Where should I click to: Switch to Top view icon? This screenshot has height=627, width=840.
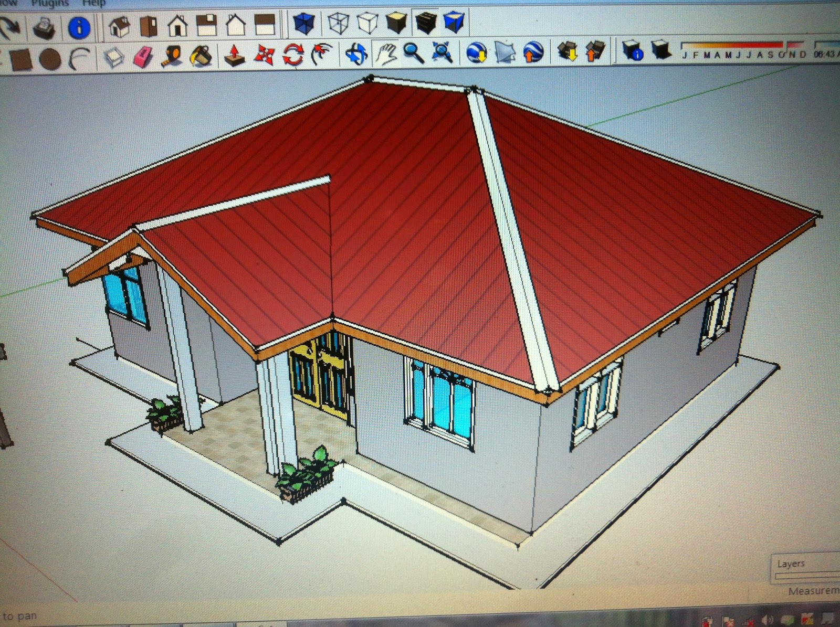(x=149, y=26)
